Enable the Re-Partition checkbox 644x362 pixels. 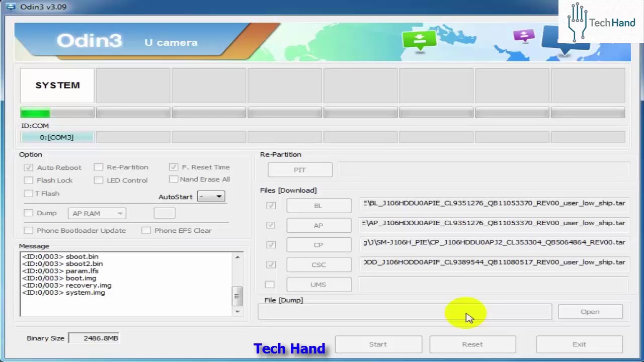(98, 167)
